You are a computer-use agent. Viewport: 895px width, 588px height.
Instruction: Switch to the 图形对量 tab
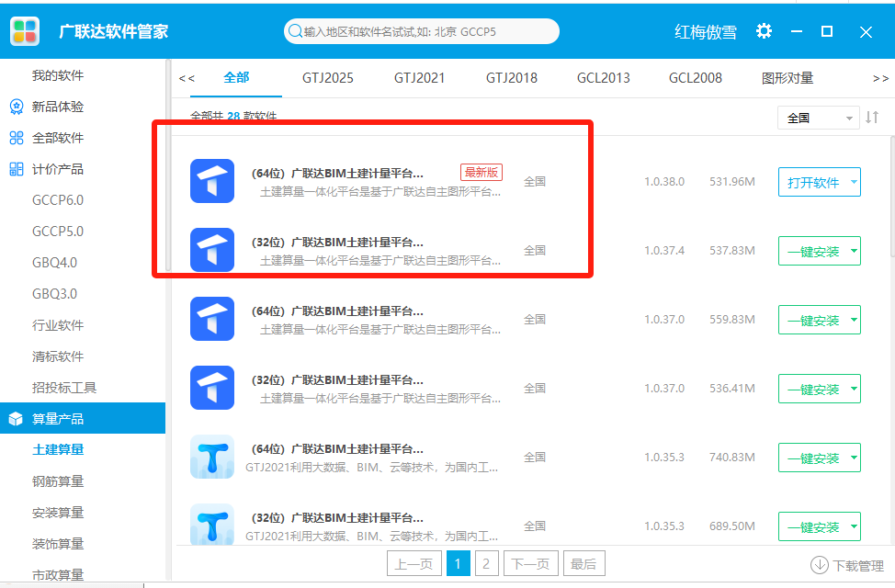787,78
